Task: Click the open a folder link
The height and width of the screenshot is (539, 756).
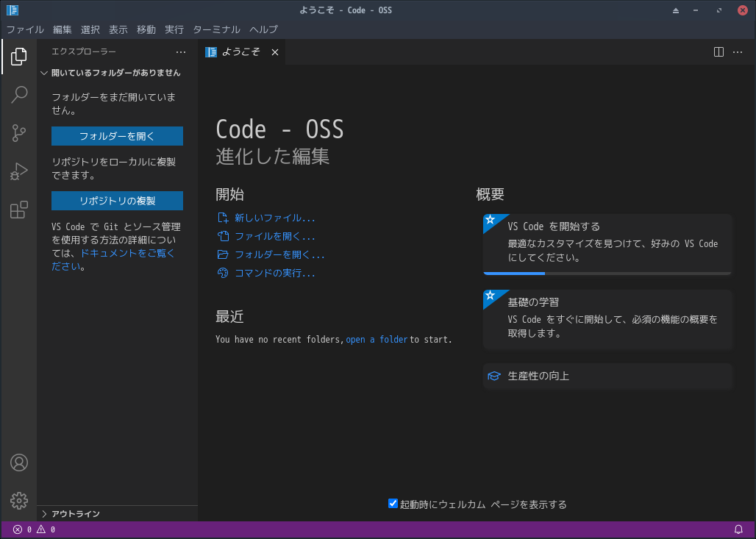Action: coord(377,340)
